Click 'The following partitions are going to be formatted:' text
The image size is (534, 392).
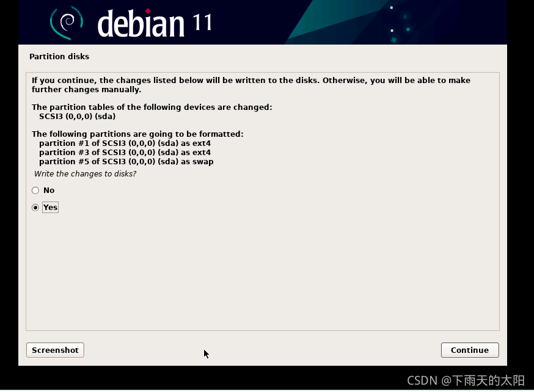137,134
